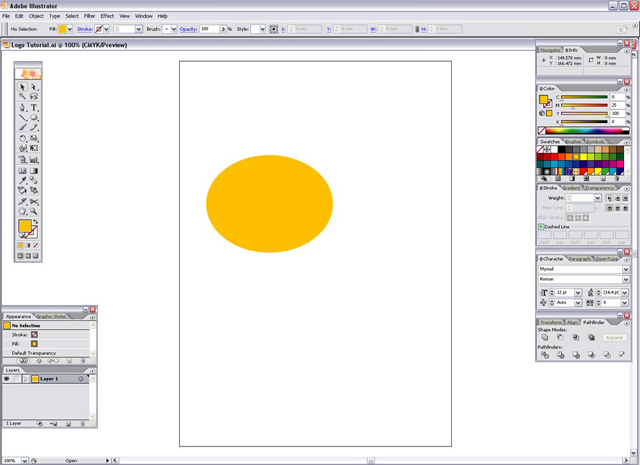
Task: Select the Gradient tool in toolbox
Action: [x=34, y=171]
